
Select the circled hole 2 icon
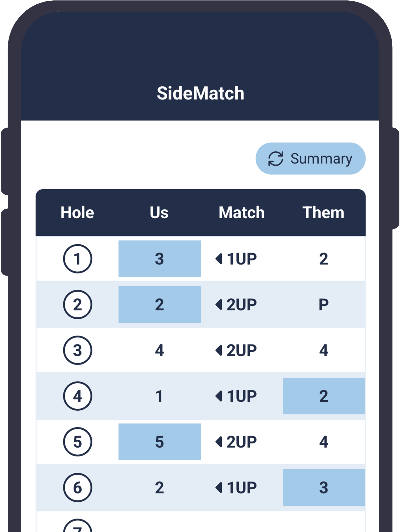[77, 304]
